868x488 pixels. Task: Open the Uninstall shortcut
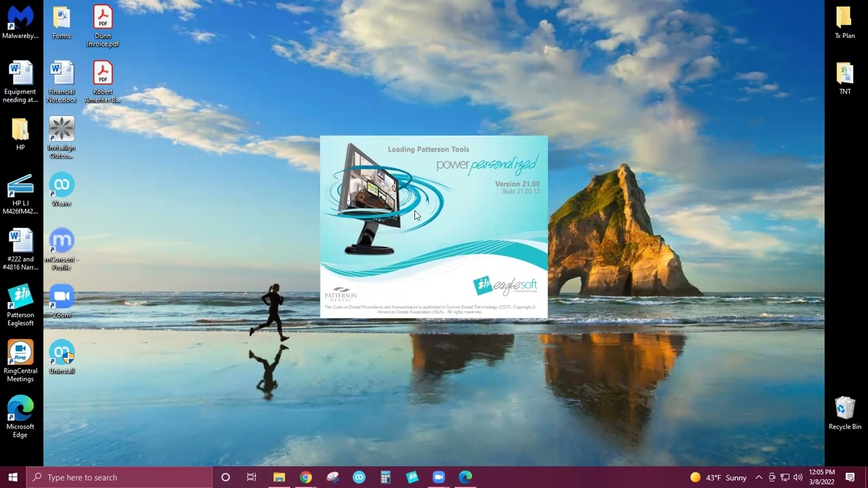pos(61,357)
